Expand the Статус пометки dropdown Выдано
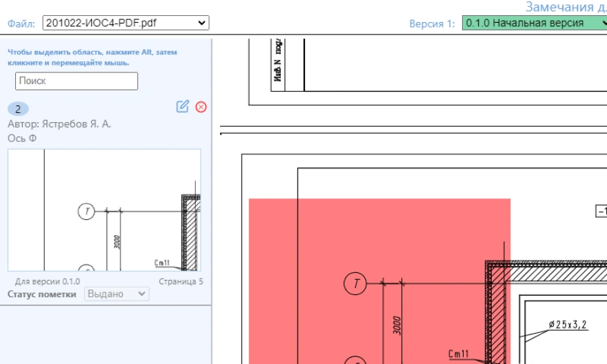This screenshot has height=364, width=607. click(116, 294)
